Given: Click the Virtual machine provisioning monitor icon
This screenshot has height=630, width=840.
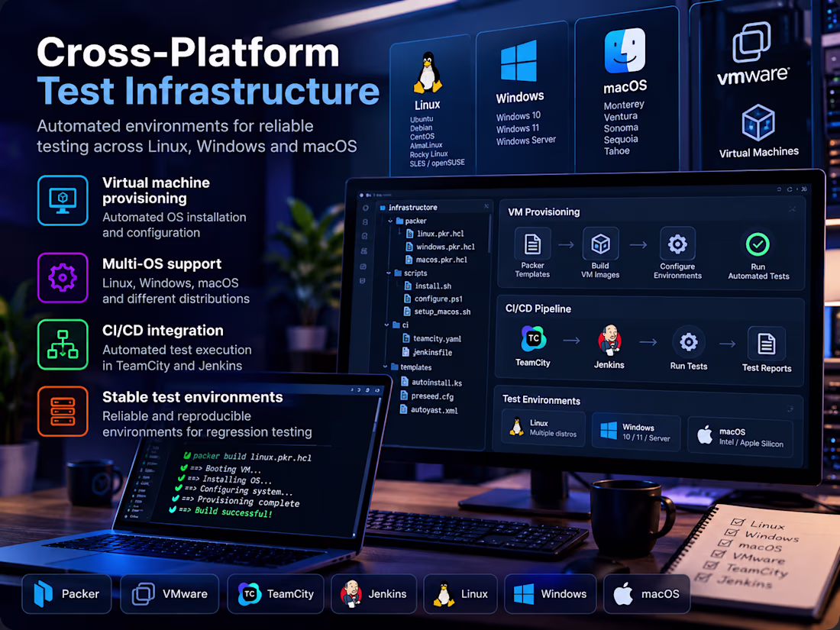Looking at the screenshot, I should pyautogui.click(x=63, y=200).
